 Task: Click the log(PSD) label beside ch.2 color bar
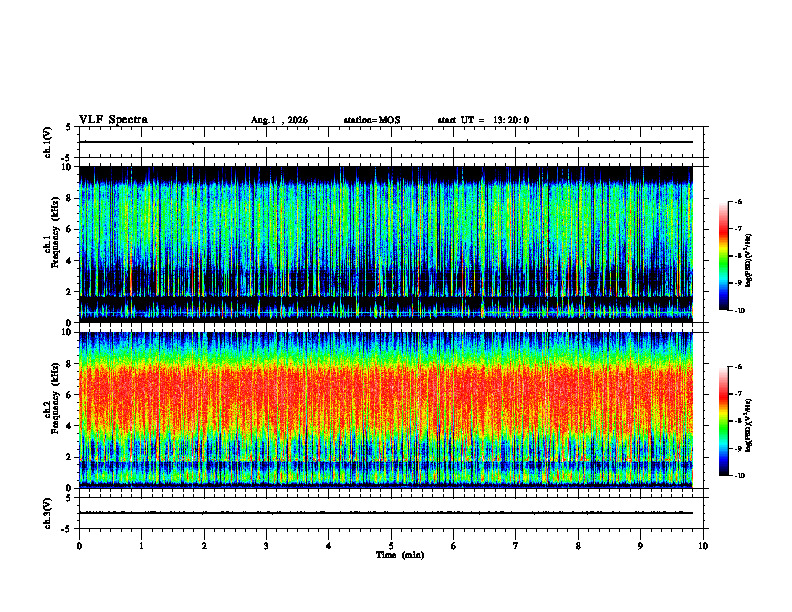coord(749,425)
